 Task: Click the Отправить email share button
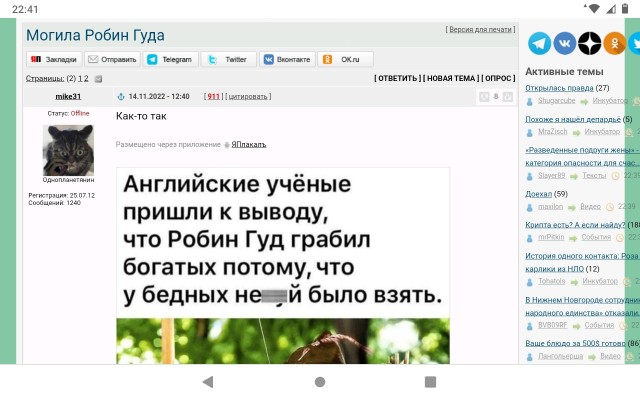(x=113, y=60)
